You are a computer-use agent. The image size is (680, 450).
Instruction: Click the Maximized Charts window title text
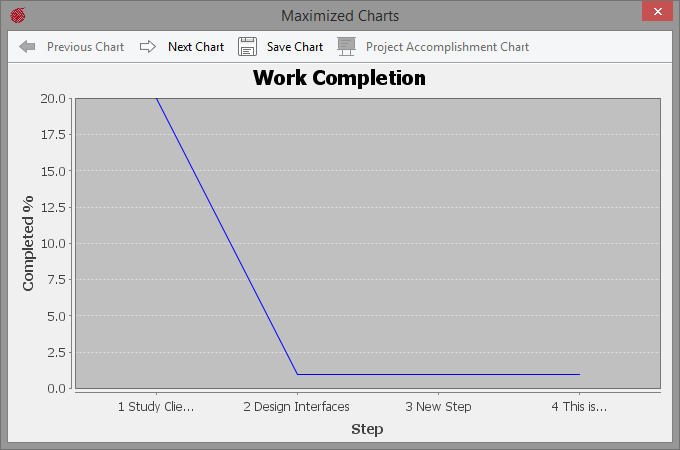click(339, 16)
